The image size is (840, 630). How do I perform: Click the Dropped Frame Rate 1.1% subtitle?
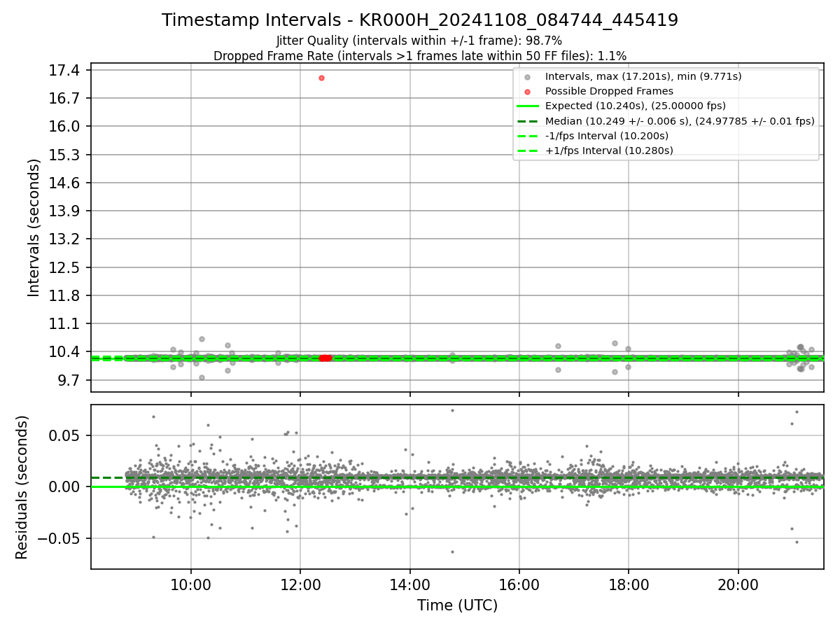point(420,56)
